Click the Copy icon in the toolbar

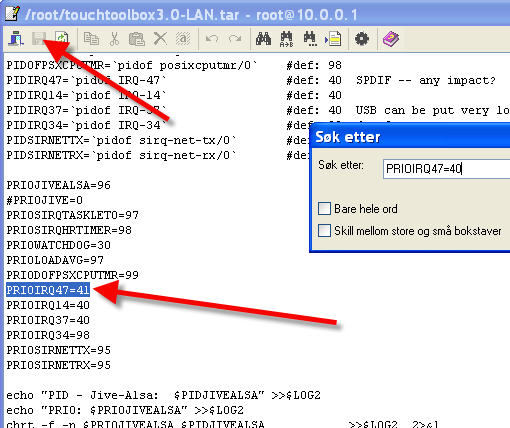(91, 39)
